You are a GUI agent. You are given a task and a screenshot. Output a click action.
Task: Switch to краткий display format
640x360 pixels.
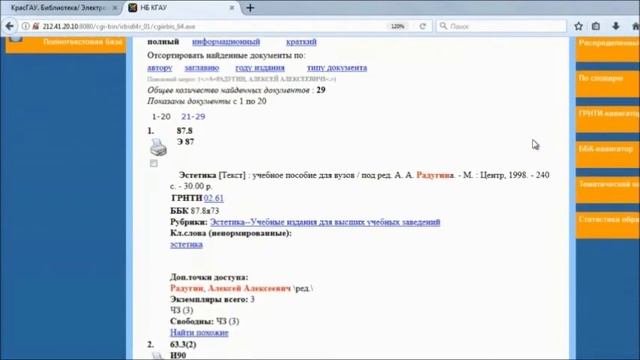click(301, 42)
